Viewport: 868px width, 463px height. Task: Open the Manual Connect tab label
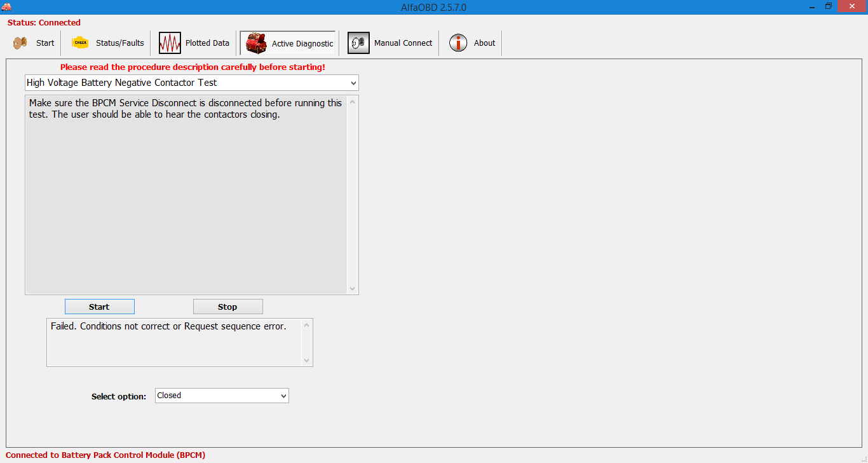coord(403,43)
